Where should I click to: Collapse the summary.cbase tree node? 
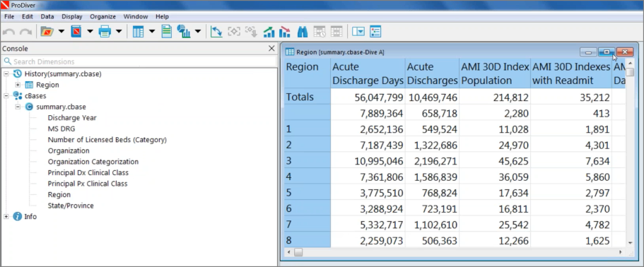coord(18,107)
